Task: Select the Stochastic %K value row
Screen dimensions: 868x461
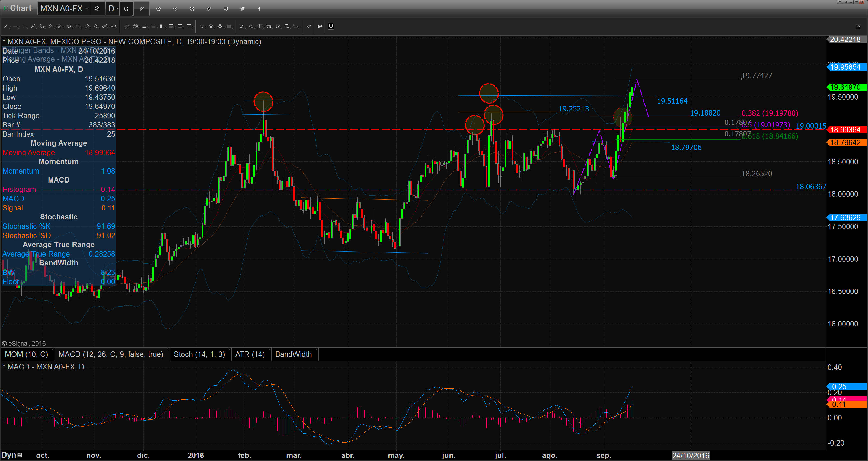Action: [59, 226]
